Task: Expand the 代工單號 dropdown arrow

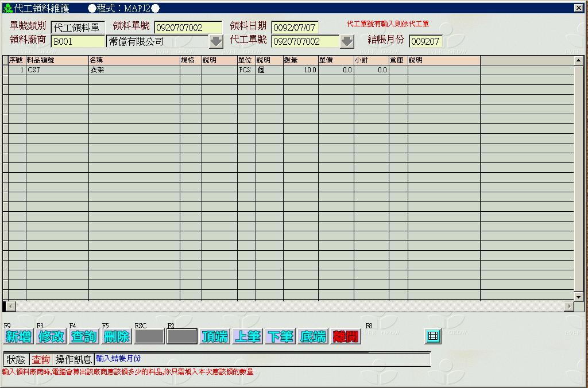Action: tap(347, 41)
